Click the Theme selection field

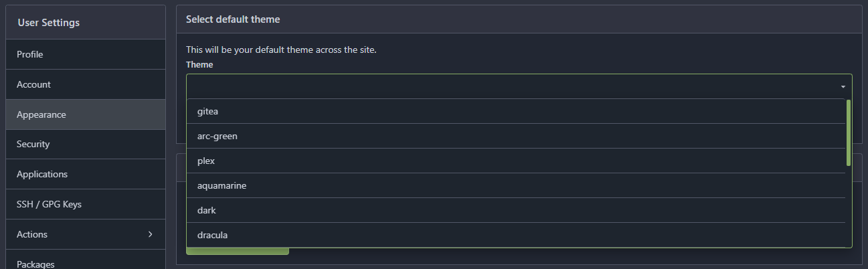tap(509, 87)
